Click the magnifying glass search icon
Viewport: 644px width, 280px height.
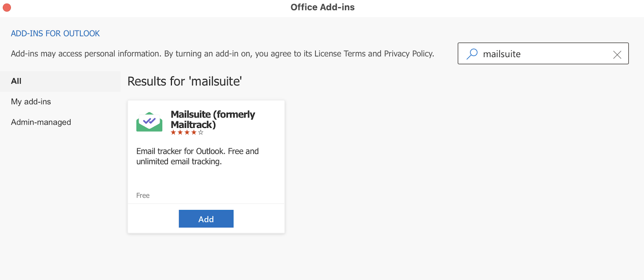point(472,54)
